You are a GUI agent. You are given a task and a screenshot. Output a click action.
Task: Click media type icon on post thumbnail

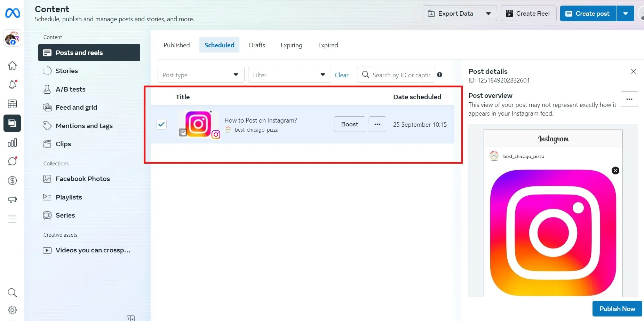coord(183,132)
